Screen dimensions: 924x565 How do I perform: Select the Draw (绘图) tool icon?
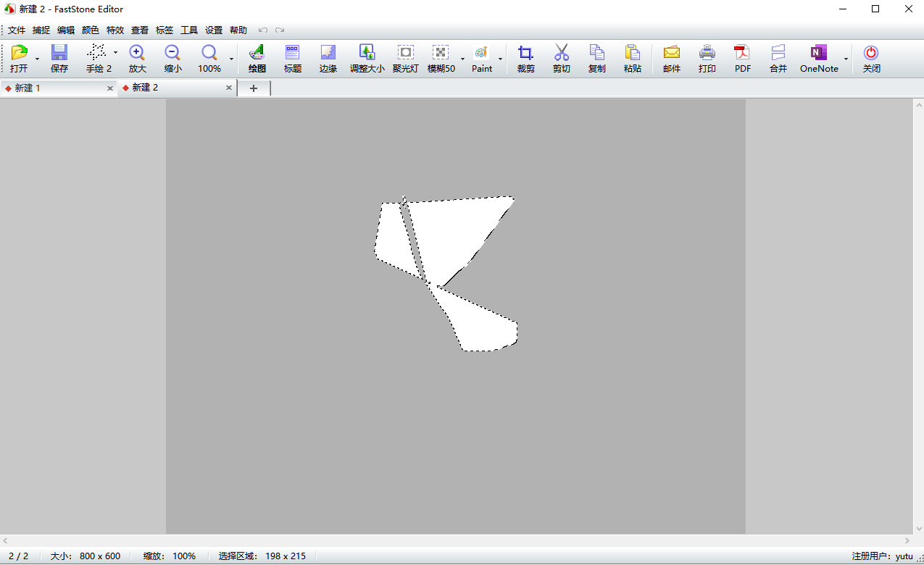257,54
